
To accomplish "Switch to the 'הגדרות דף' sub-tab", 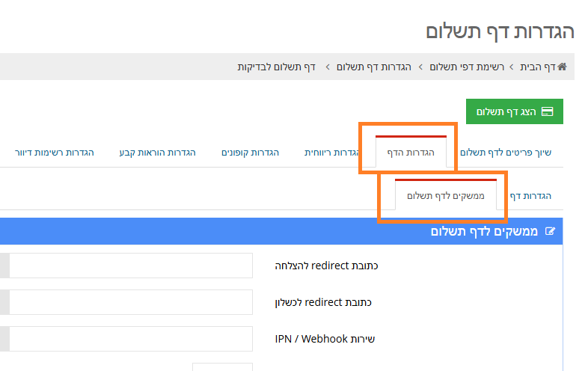I will 530,196.
